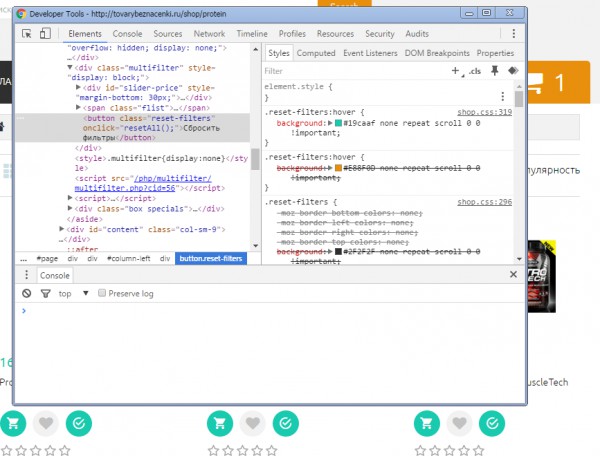The height and width of the screenshot is (456, 600).
Task: Open the top execution context dropdown
Action: 73,293
